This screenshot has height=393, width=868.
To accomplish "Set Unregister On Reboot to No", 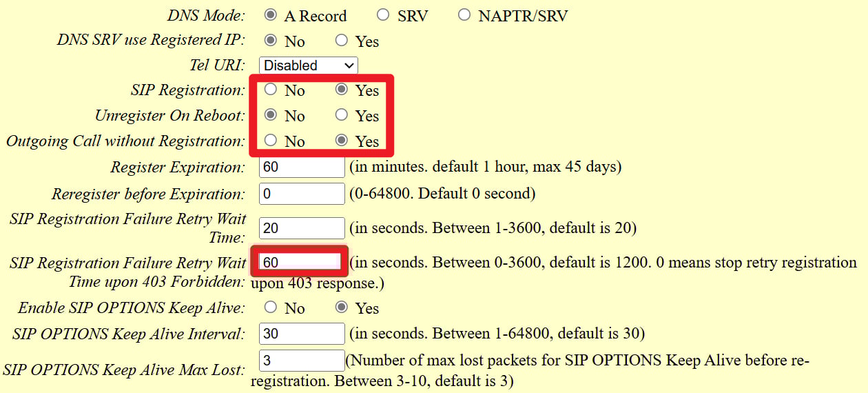I will 271,114.
